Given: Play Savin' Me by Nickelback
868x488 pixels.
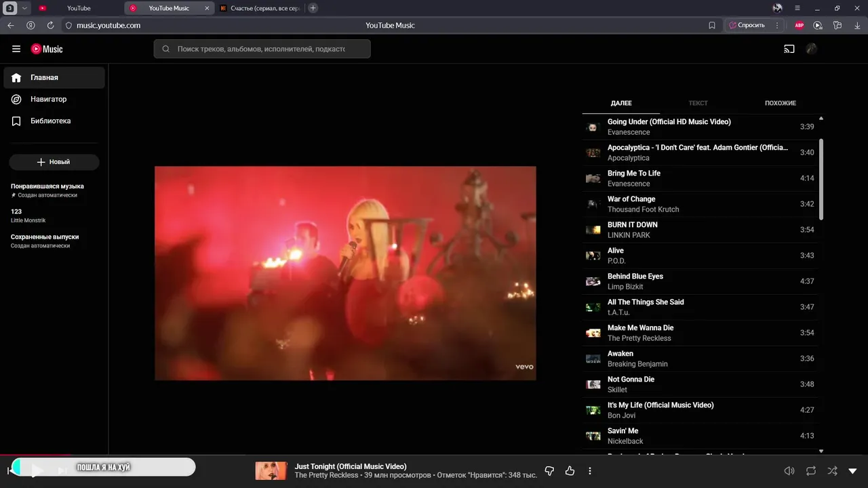Looking at the screenshot, I should (701, 436).
